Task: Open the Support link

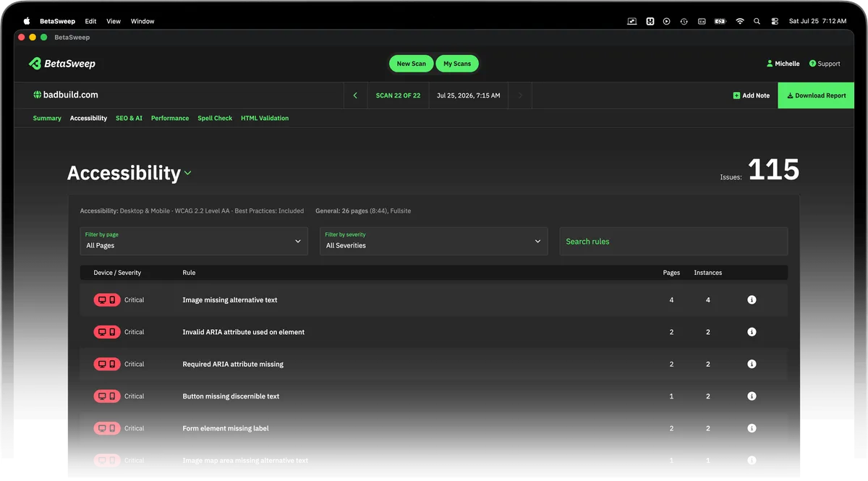Action: click(x=825, y=64)
